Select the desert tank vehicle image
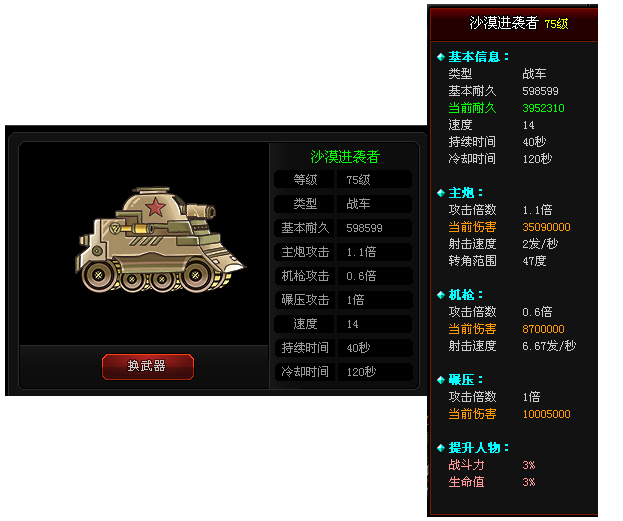 tap(160, 240)
